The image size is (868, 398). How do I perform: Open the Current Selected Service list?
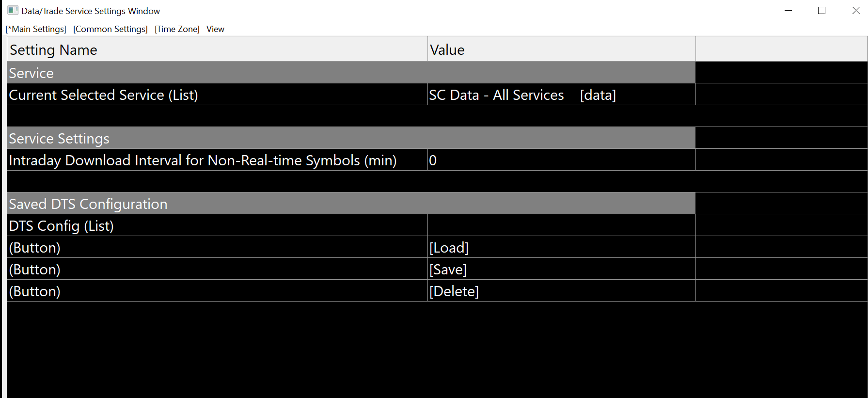561,95
